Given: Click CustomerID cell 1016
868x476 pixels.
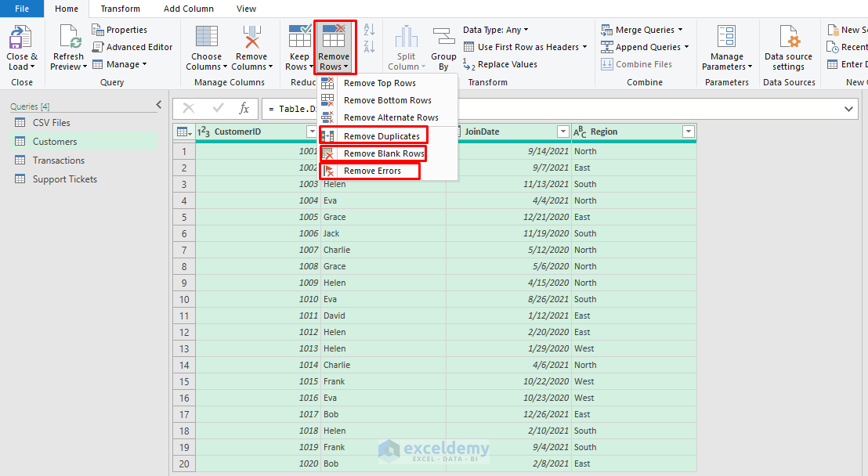Looking at the screenshot, I should (x=258, y=398).
